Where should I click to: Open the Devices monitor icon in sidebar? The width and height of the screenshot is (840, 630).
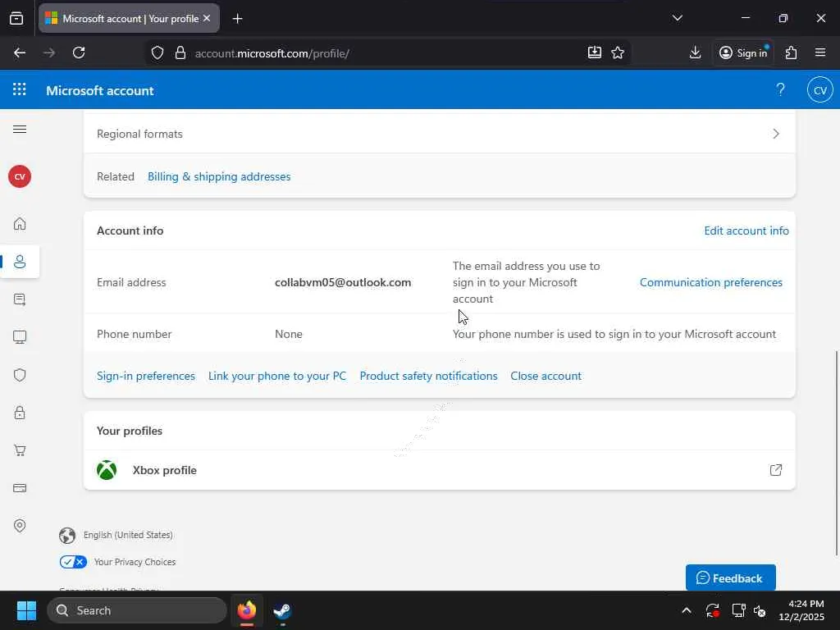20,337
